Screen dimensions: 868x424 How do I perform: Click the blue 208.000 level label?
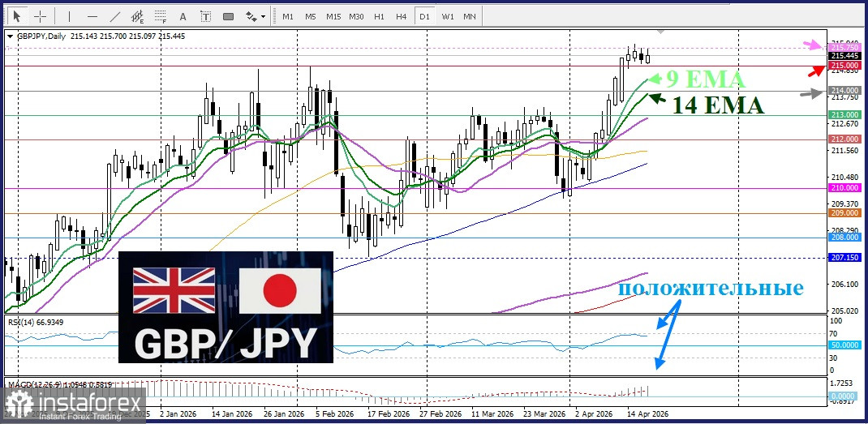[844, 238]
